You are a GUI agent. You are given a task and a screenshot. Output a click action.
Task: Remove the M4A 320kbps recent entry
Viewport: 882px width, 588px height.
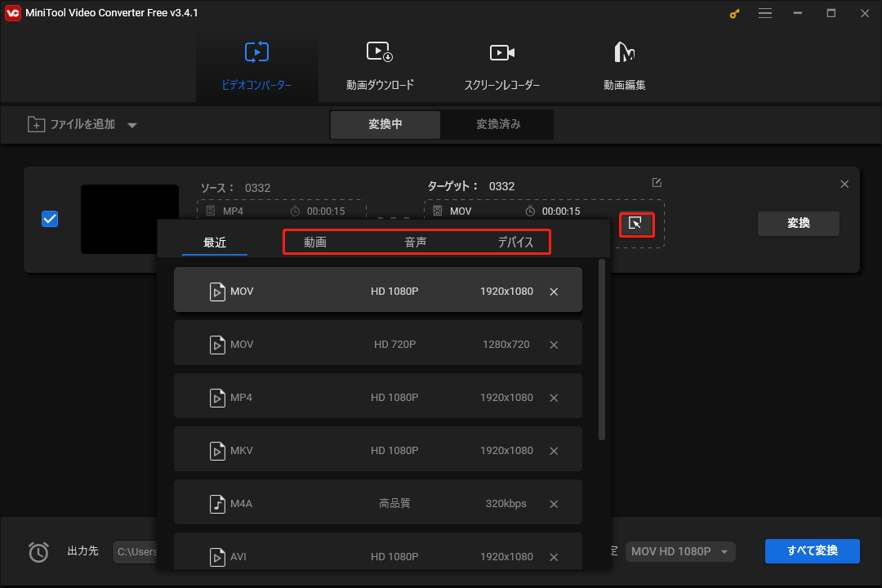point(554,504)
